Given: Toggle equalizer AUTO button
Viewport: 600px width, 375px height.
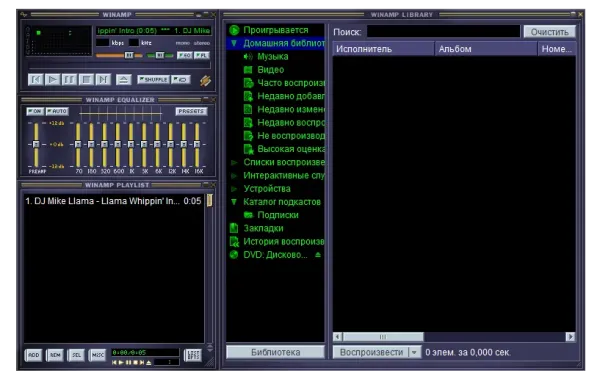Looking at the screenshot, I should coord(57,111).
